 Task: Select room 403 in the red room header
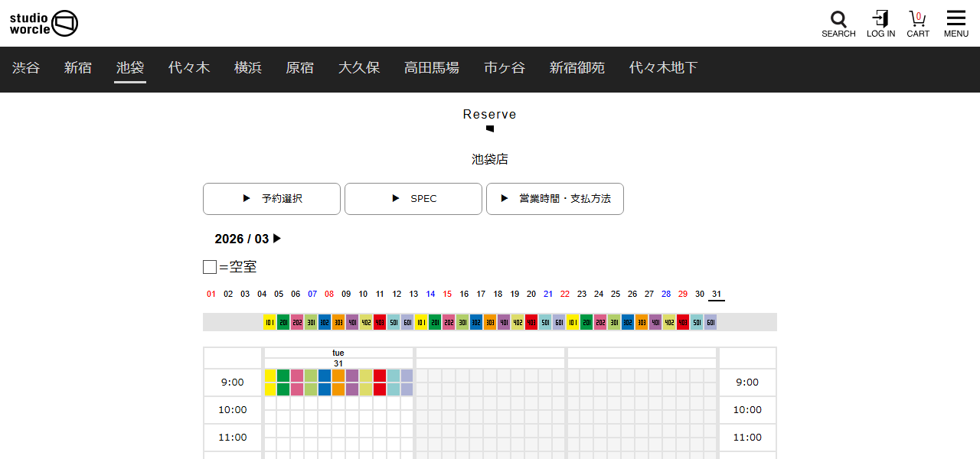379,322
